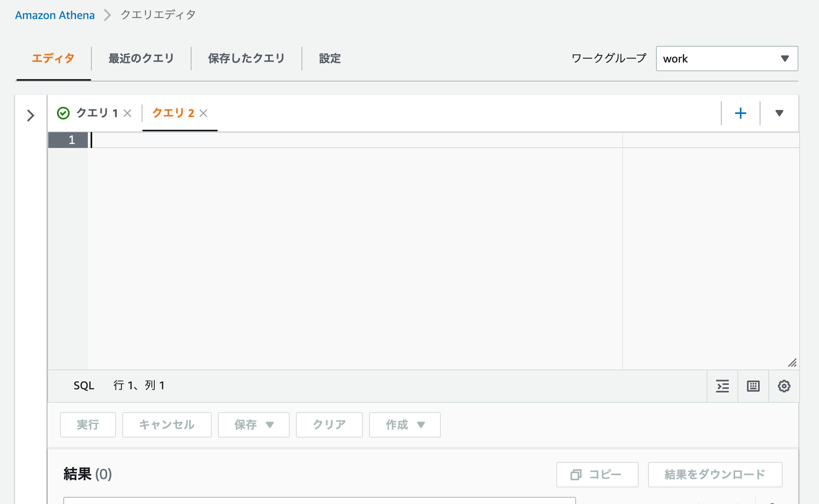Screen dimensions: 819x504
Task: Close the クエリ 2 tab
Action: (203, 113)
